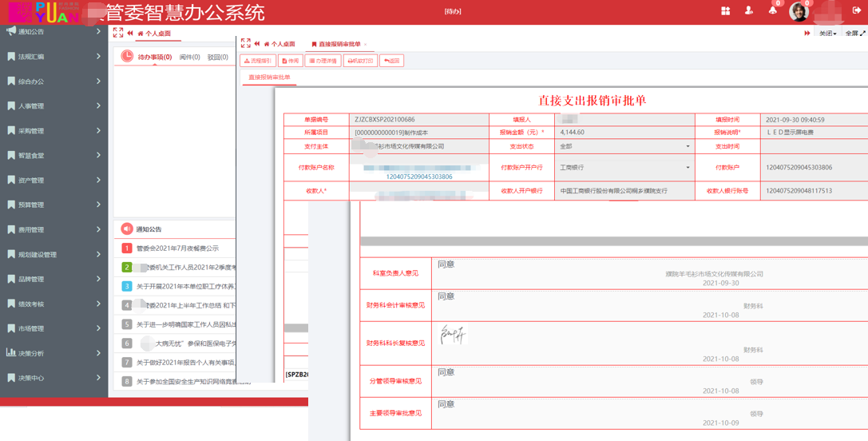Click the user avatar photo
This screenshot has height=441, width=868.
(x=799, y=11)
